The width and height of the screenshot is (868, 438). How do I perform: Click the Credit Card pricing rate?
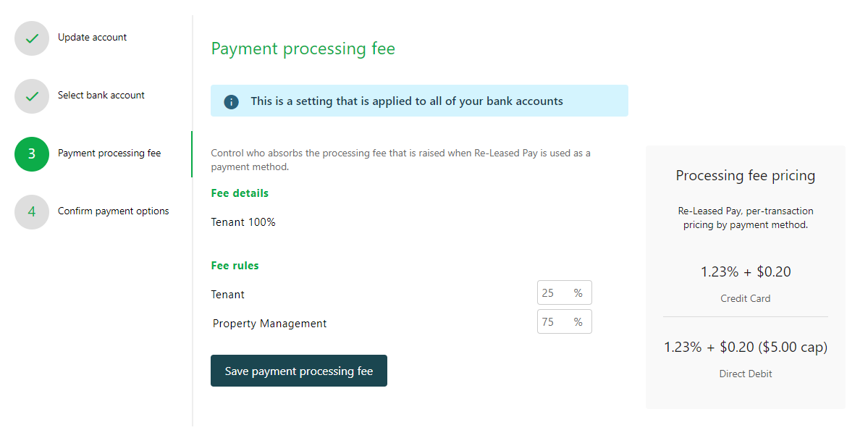tap(745, 272)
